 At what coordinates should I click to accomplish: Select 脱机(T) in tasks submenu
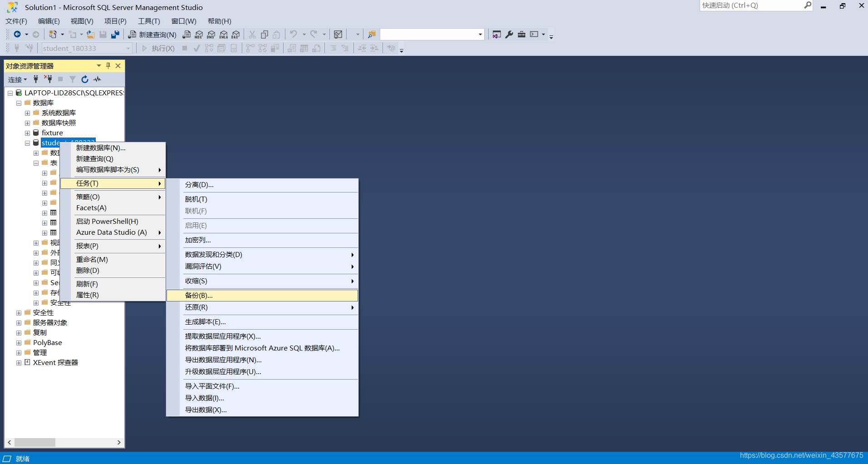tap(262, 199)
